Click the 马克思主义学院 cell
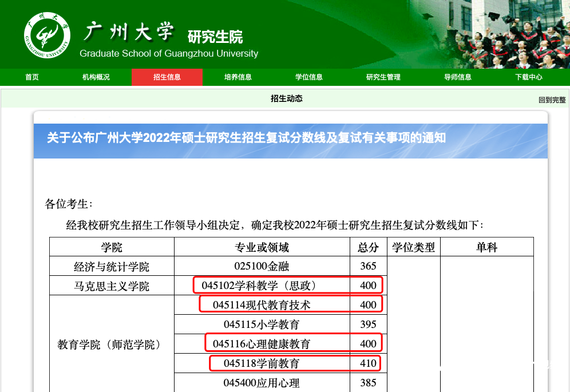 112,286
